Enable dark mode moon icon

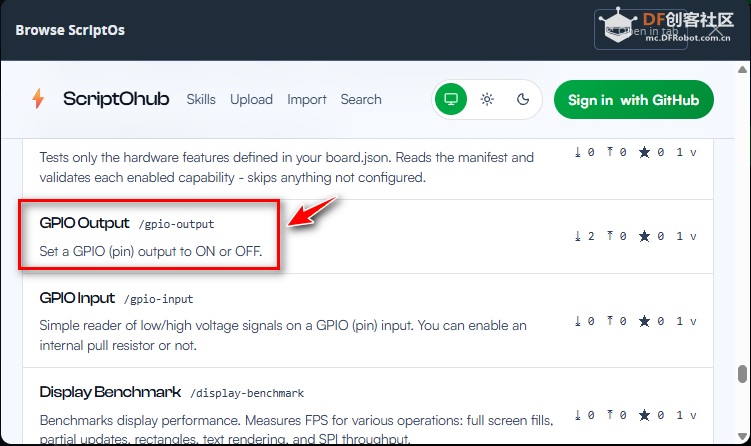[522, 99]
